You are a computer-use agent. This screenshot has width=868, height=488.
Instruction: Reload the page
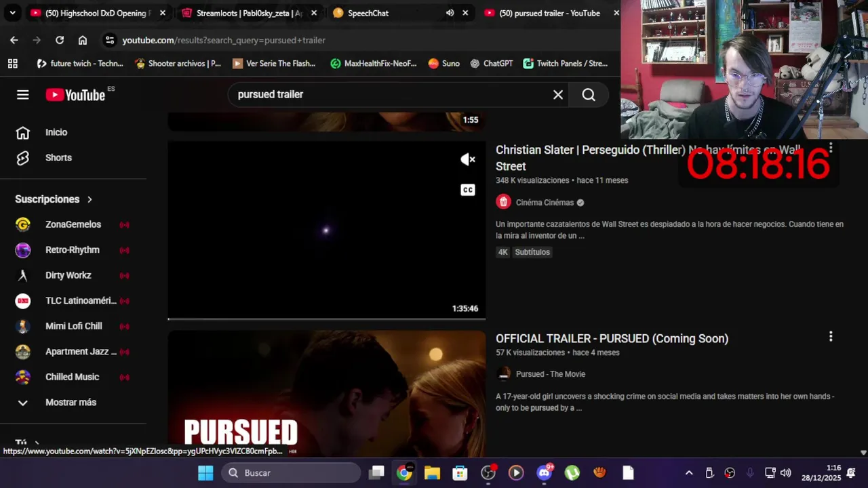click(60, 40)
